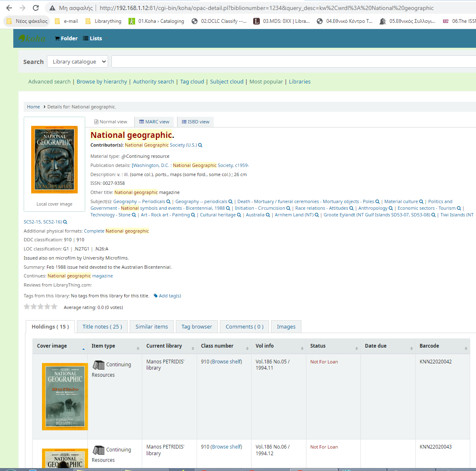
Task: Open the Title notes ( 25 ) tab
Action: [x=102, y=327]
